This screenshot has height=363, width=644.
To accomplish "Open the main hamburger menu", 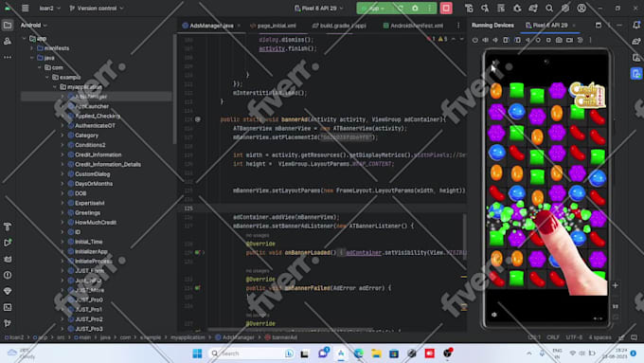I will click(x=25, y=9).
